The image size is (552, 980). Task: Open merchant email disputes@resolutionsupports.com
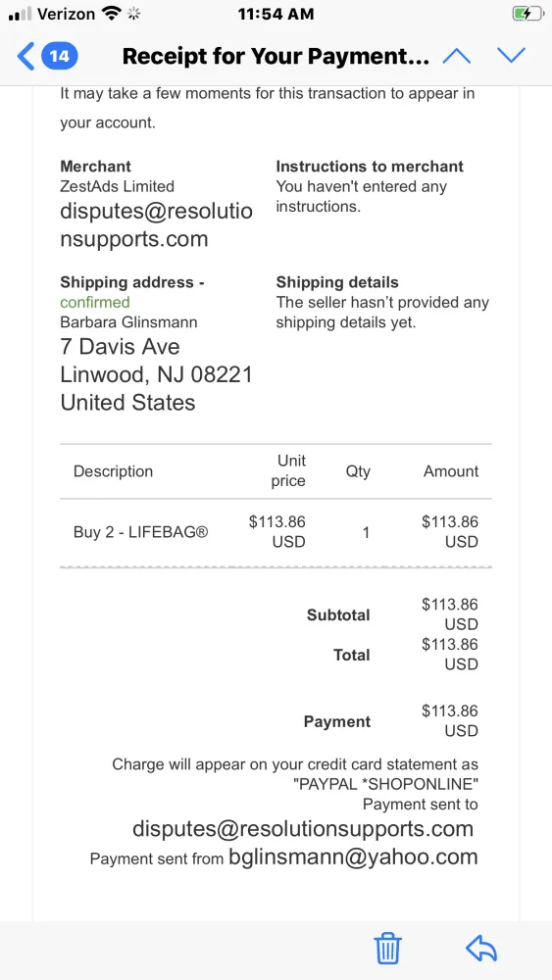[156, 225]
